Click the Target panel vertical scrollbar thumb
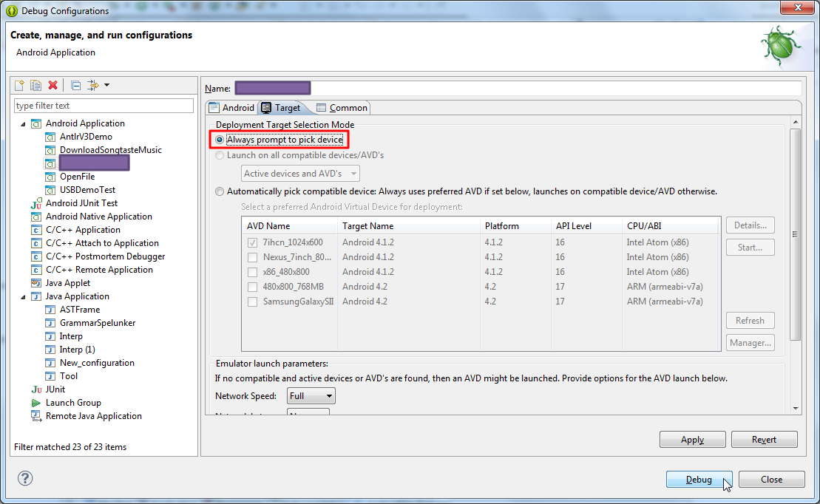 [796, 234]
